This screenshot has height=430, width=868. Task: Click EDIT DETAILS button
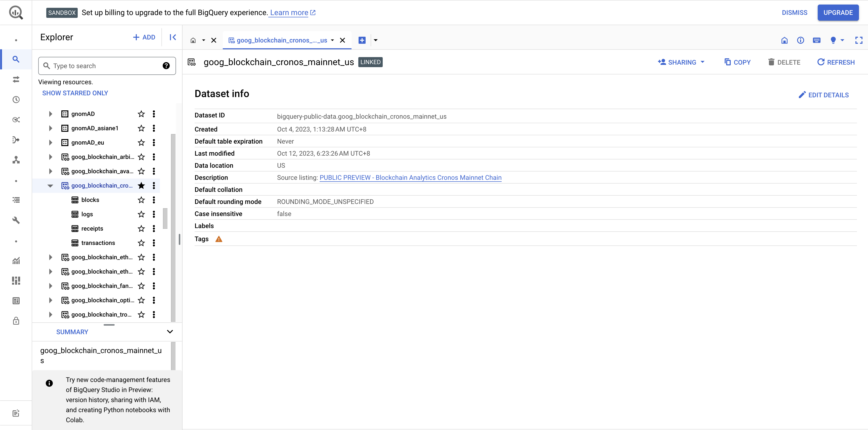[x=823, y=95]
